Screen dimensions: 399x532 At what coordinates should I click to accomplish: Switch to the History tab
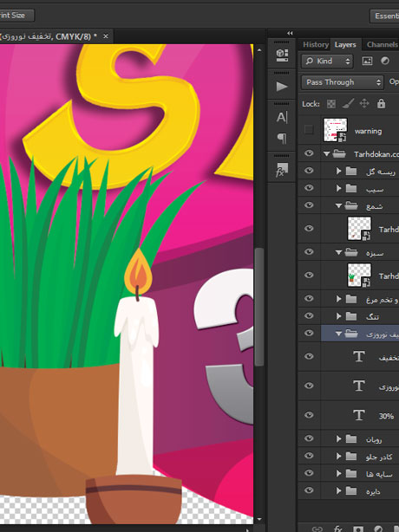[x=316, y=45]
